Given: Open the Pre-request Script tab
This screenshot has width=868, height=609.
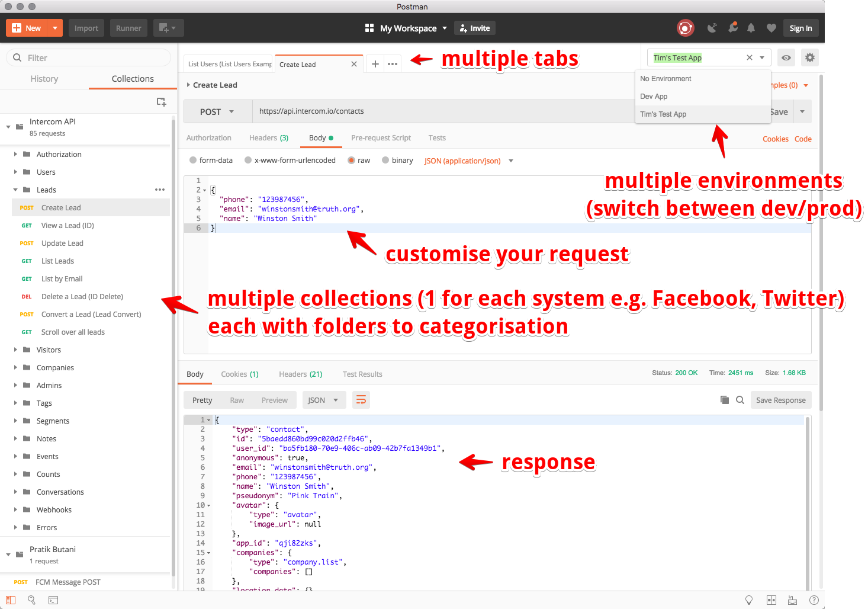Looking at the screenshot, I should click(381, 138).
